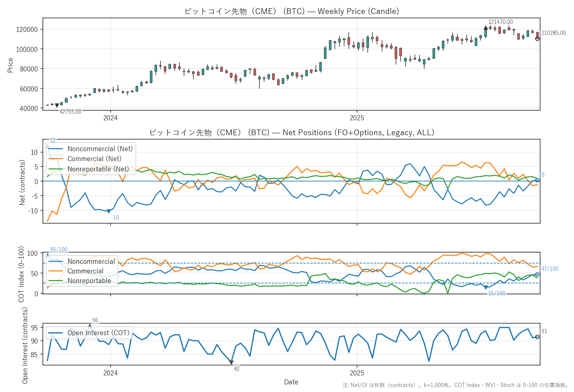Click the price low triangle marker at 42755.00
The width and height of the screenshot is (574, 392).
(x=57, y=106)
